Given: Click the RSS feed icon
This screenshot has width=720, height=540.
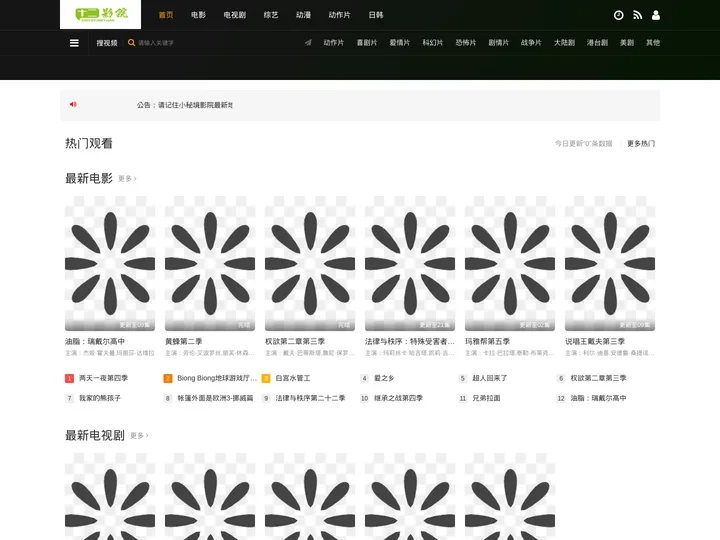Looking at the screenshot, I should [637, 15].
